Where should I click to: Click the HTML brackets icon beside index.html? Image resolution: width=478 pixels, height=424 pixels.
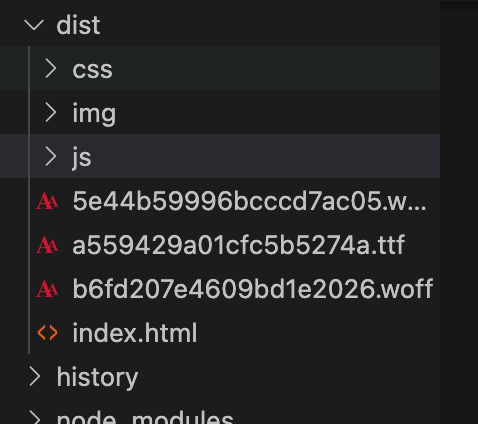pos(47,333)
